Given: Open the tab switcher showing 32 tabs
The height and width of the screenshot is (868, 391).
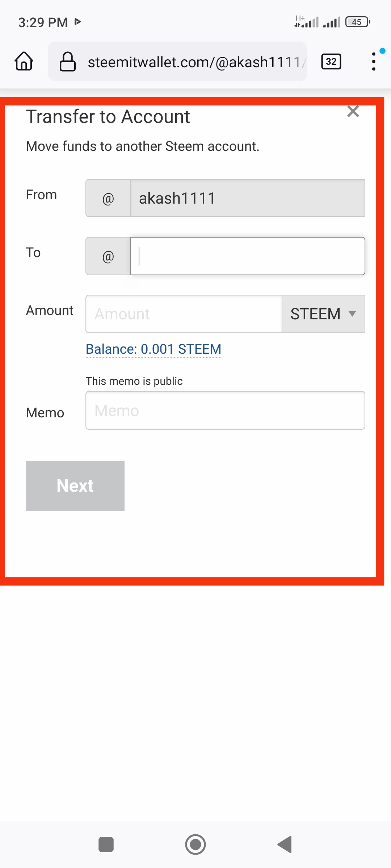Looking at the screenshot, I should 331,61.
